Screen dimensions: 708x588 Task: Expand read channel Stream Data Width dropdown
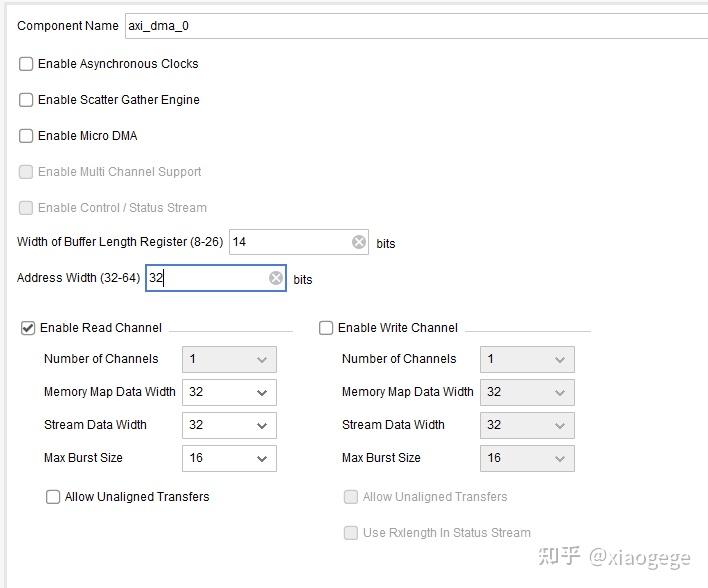[x=229, y=425]
